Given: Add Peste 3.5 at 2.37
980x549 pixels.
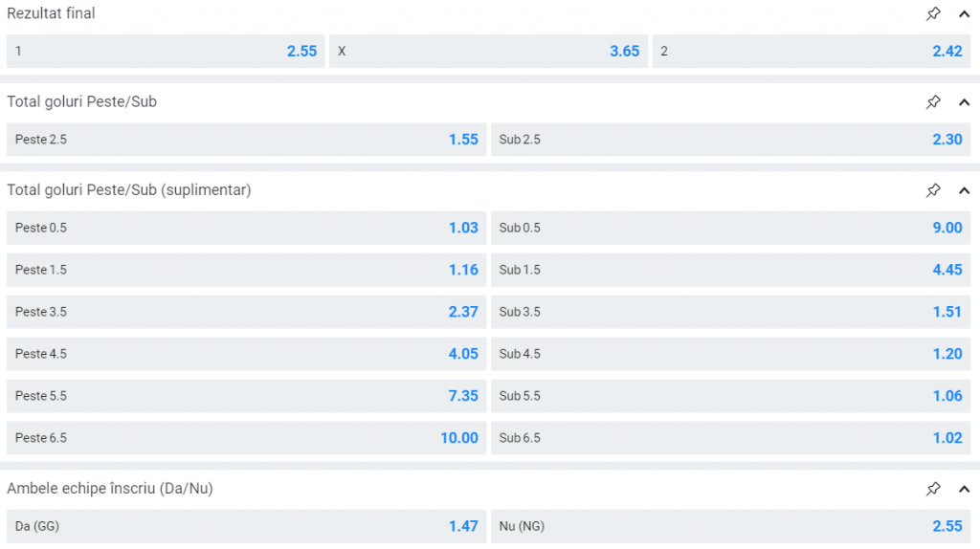Looking at the screenshot, I should (246, 312).
